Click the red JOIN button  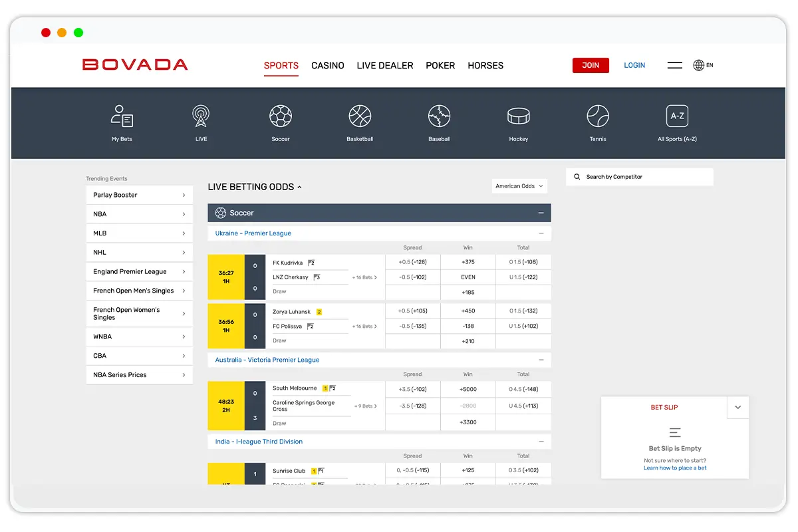(591, 65)
